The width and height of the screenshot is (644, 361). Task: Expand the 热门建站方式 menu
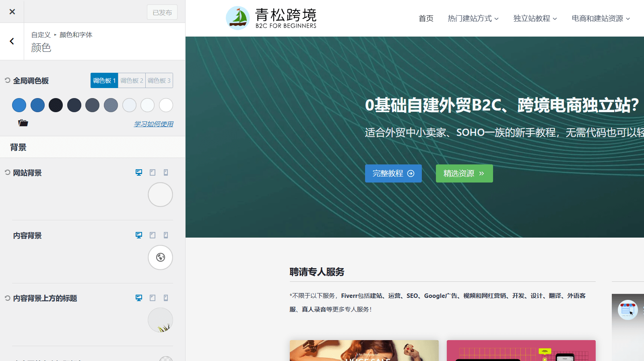pos(473,18)
